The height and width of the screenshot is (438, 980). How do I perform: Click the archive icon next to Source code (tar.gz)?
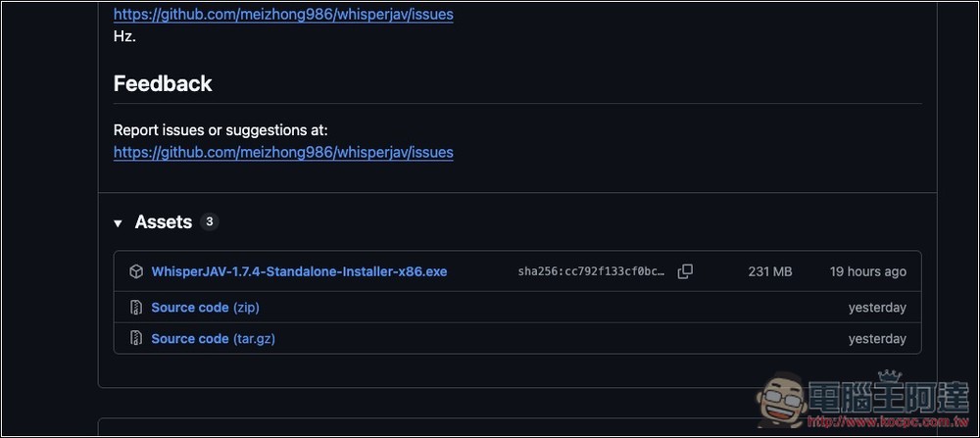(x=135, y=339)
